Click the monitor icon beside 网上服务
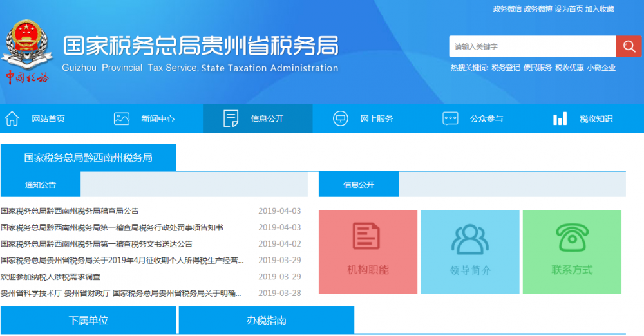This screenshot has height=336, width=644. 340,118
